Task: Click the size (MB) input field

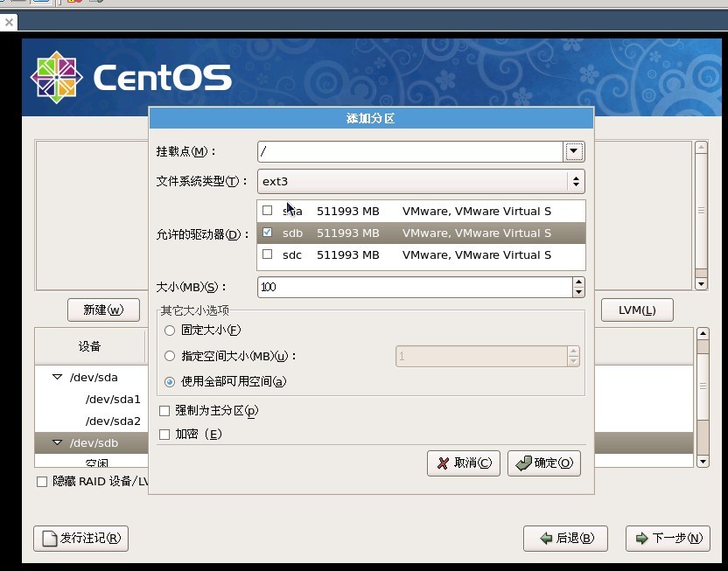Action: click(415, 287)
